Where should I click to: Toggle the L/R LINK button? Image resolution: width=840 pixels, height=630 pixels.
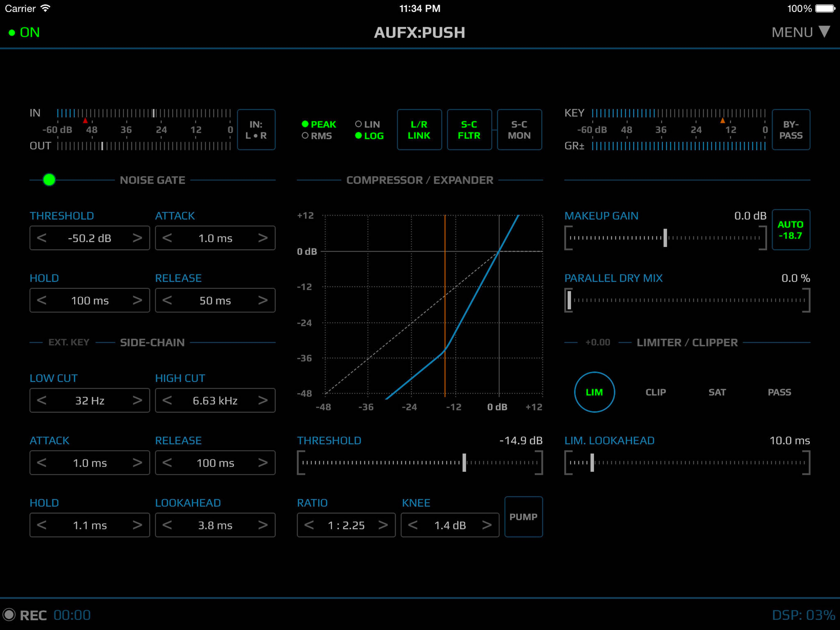419,130
